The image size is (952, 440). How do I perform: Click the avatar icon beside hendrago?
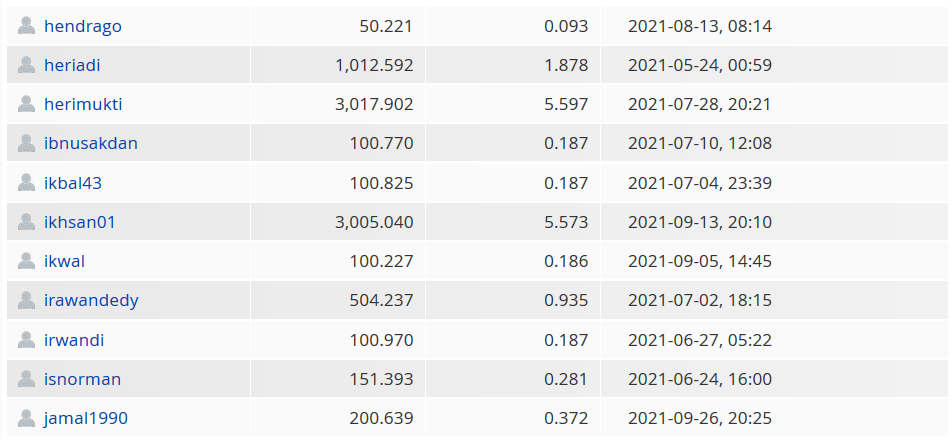point(26,25)
